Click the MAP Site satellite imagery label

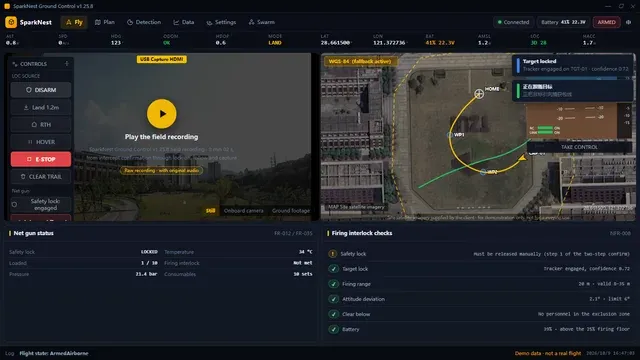(x=356, y=207)
